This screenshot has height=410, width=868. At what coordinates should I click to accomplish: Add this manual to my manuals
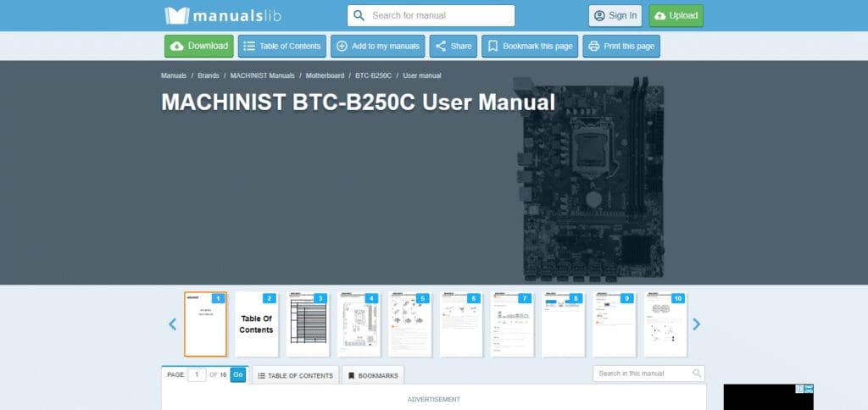click(377, 46)
